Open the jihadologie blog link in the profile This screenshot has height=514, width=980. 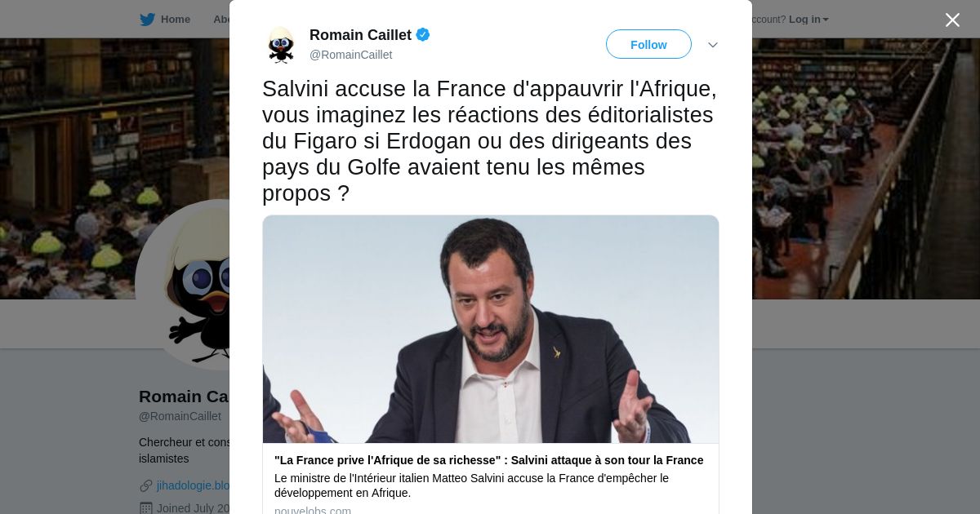[193, 485]
